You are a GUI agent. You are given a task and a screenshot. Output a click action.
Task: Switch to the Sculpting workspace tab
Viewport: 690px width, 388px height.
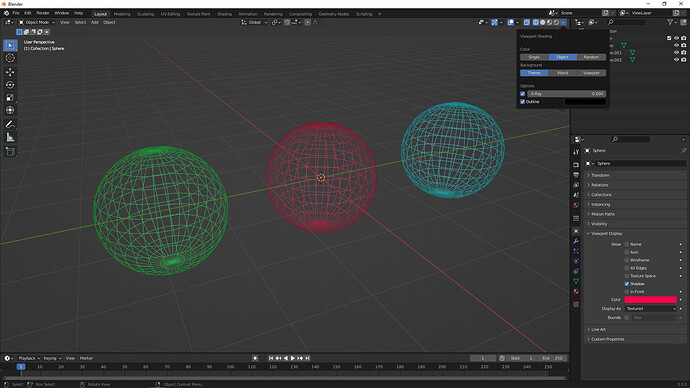pos(145,14)
